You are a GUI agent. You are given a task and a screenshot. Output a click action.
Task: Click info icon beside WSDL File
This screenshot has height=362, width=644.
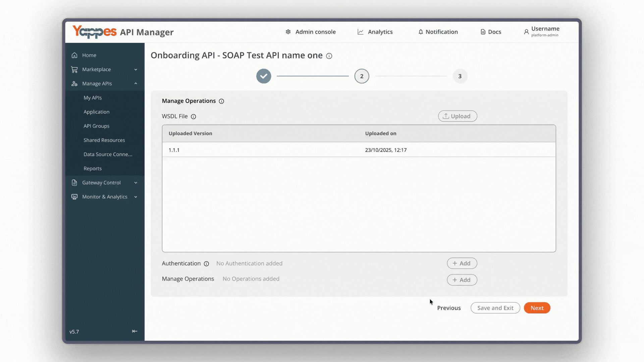click(194, 117)
